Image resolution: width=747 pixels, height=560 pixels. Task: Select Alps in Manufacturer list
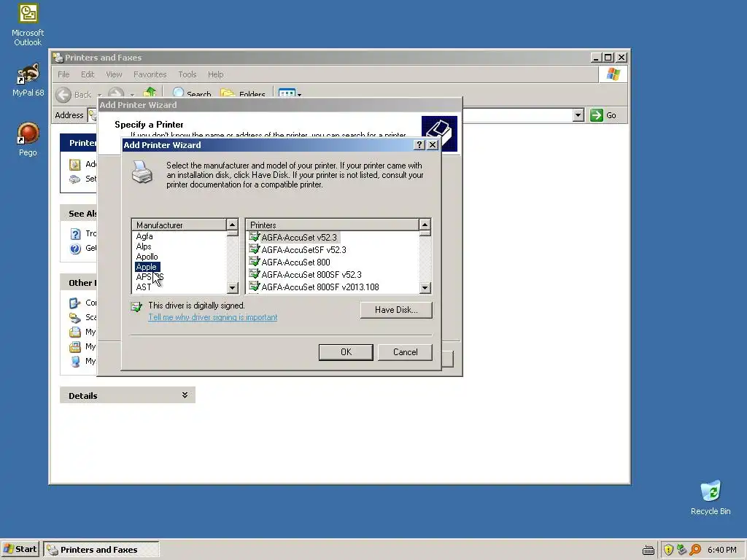pyautogui.click(x=144, y=246)
